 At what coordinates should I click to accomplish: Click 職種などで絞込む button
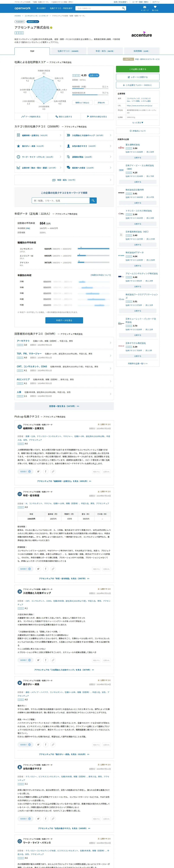(x=82, y=102)
